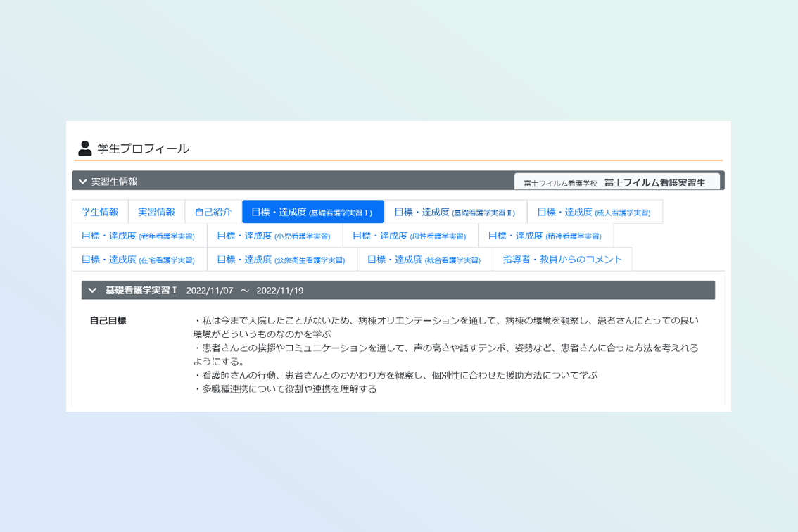
Task: Open 目標・達成度 成人看護学実習 tab
Action: 594,212
